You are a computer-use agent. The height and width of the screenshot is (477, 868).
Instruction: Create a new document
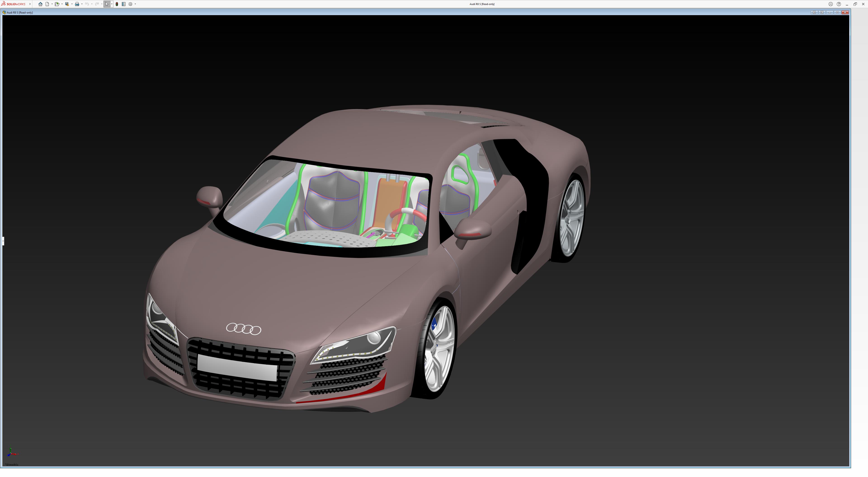47,4
